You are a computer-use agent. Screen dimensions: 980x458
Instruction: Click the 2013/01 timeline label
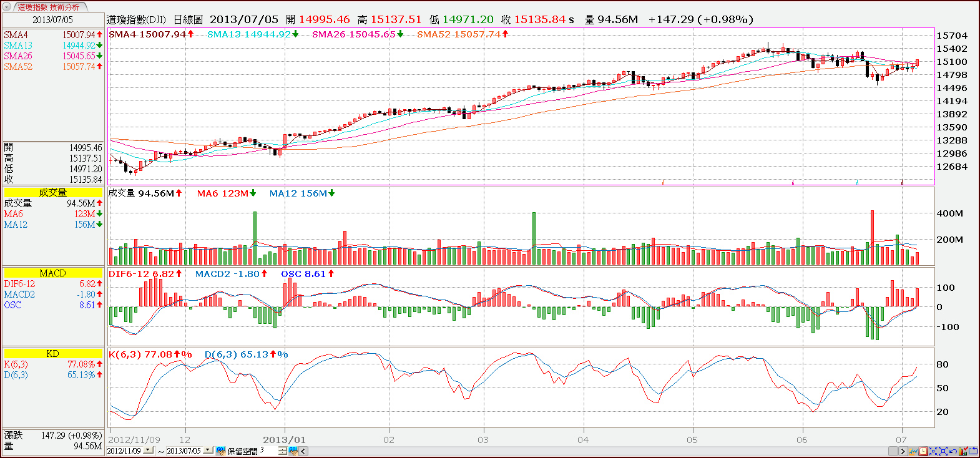(x=285, y=440)
